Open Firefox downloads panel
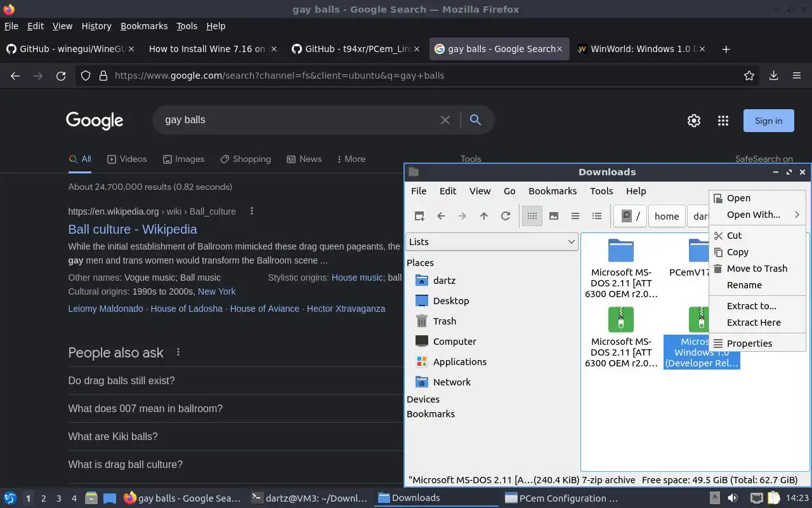The width and height of the screenshot is (812, 508). [x=774, y=76]
